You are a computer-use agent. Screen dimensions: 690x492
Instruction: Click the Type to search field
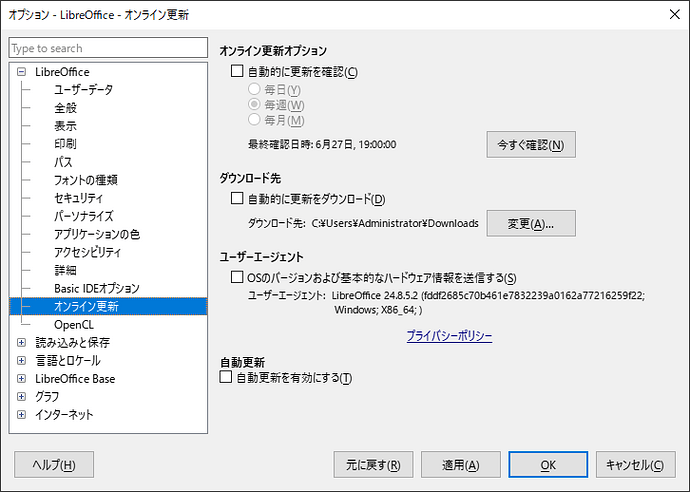pos(108,48)
